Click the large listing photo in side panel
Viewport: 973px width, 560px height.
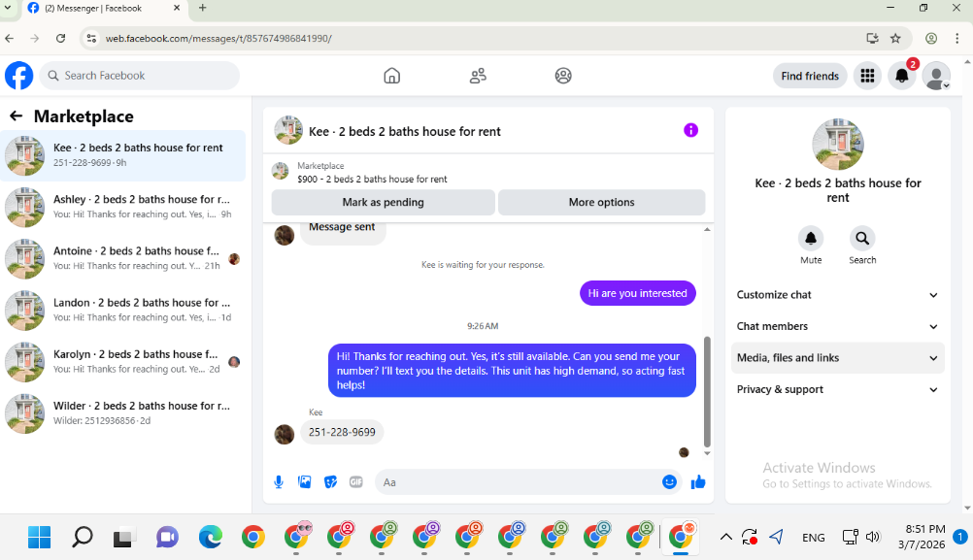pyautogui.click(x=838, y=144)
